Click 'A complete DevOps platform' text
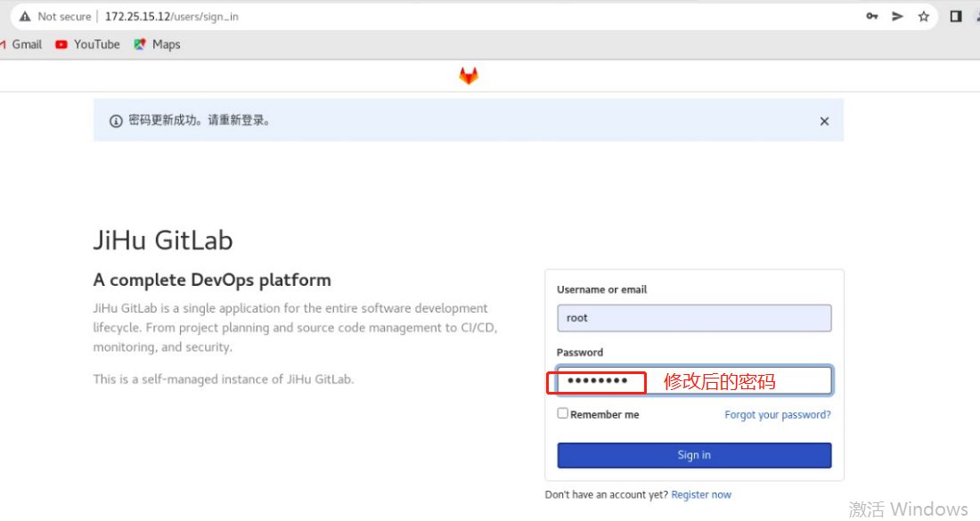 [212, 280]
